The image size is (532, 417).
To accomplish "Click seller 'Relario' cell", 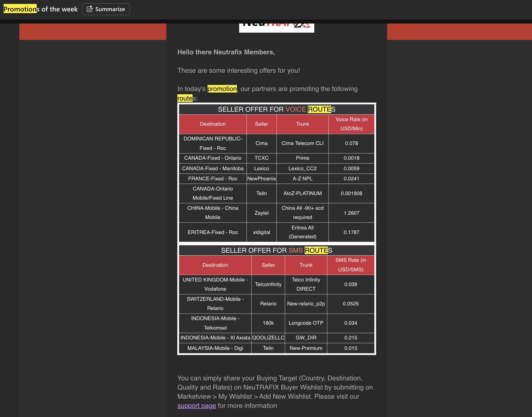I will pos(268,304).
